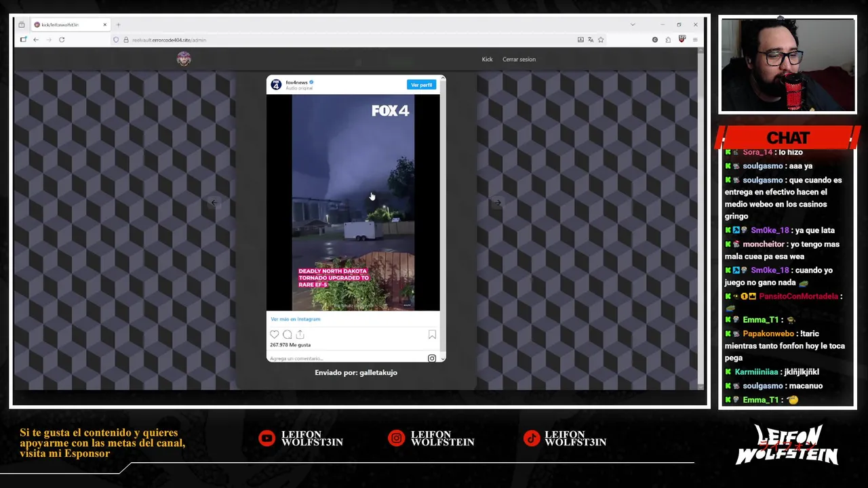Go to the next reel with the right arrow
The image size is (868, 488).
click(498, 203)
